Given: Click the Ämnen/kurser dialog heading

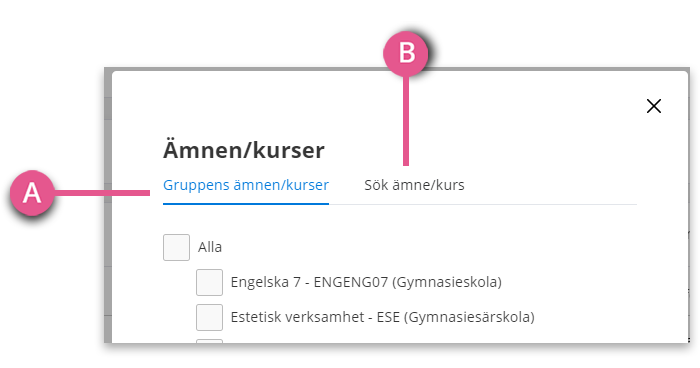Looking at the screenshot, I should [244, 150].
